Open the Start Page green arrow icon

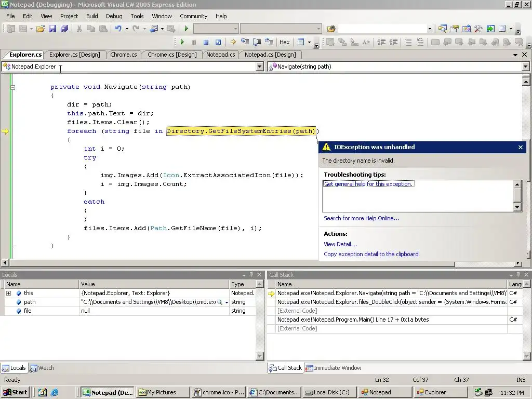click(x=490, y=29)
